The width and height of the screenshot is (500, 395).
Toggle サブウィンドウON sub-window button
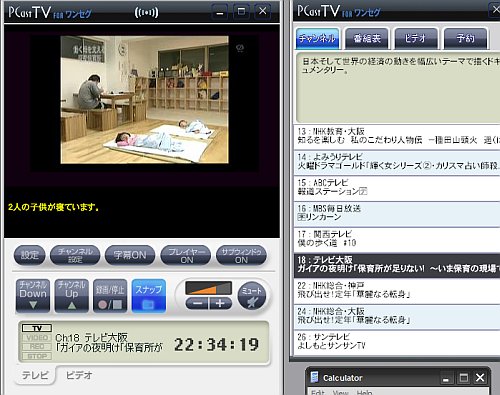point(241,255)
